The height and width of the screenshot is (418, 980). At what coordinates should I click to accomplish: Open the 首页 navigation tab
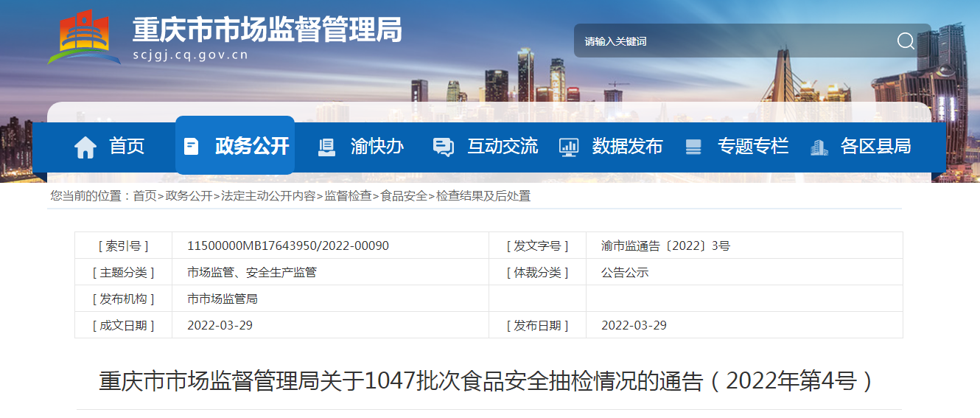point(127,146)
